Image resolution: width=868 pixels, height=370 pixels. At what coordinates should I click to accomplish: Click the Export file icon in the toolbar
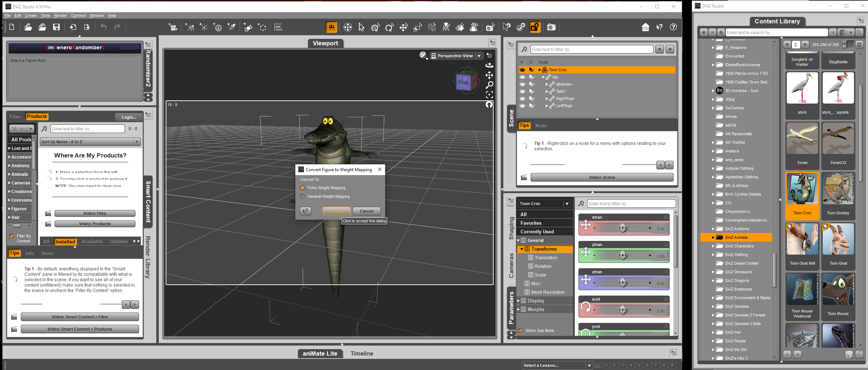[x=87, y=27]
